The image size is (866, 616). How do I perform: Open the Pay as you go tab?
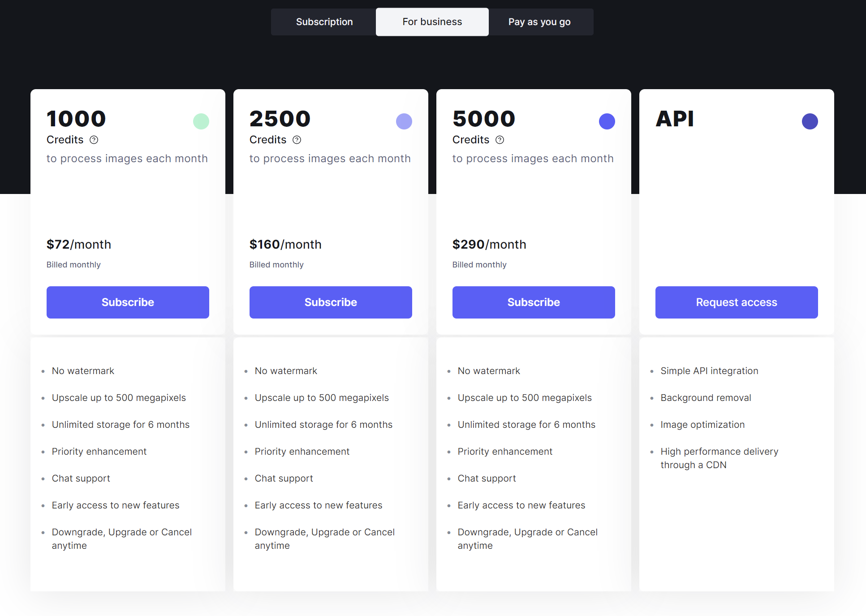pyautogui.click(x=540, y=22)
